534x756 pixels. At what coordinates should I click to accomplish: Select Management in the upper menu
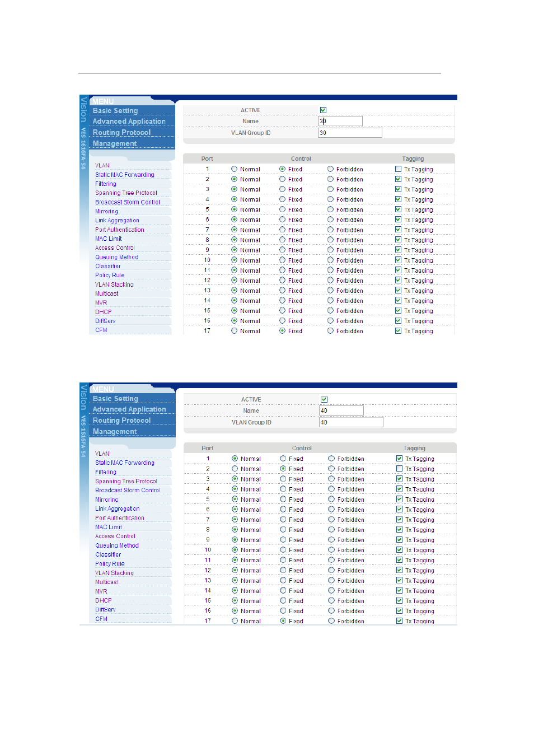tap(114, 144)
